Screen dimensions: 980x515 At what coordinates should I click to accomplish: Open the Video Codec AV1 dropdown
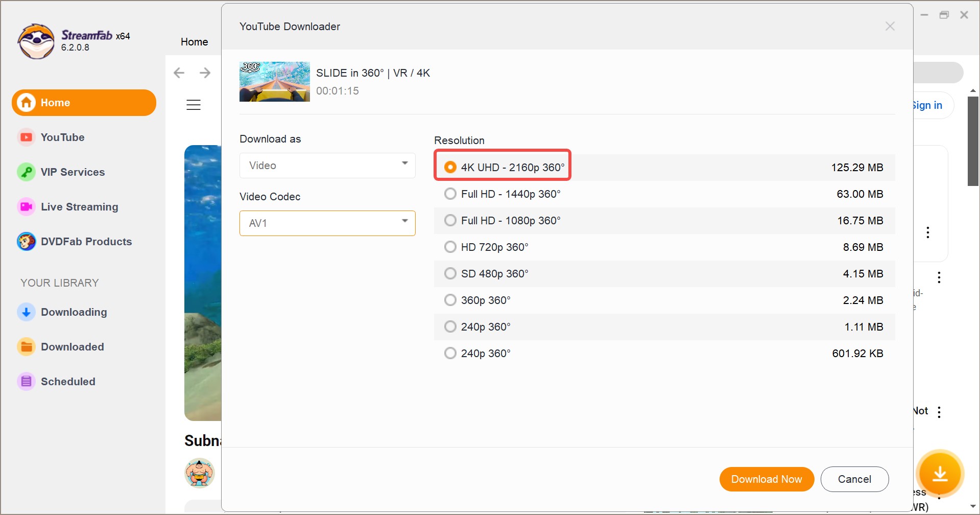pos(327,223)
